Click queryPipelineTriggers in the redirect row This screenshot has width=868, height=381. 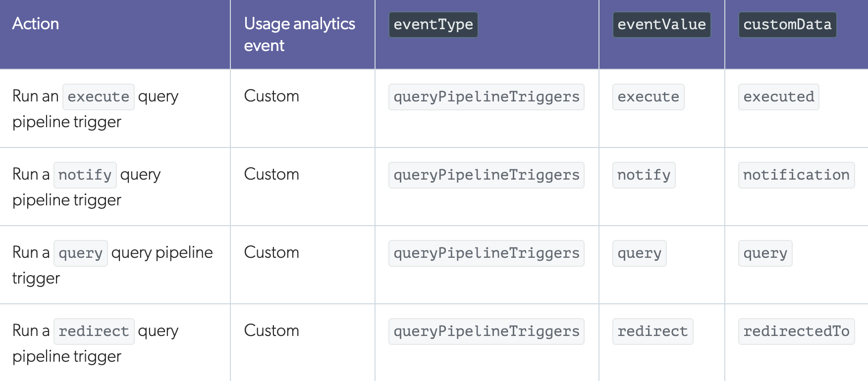(486, 332)
